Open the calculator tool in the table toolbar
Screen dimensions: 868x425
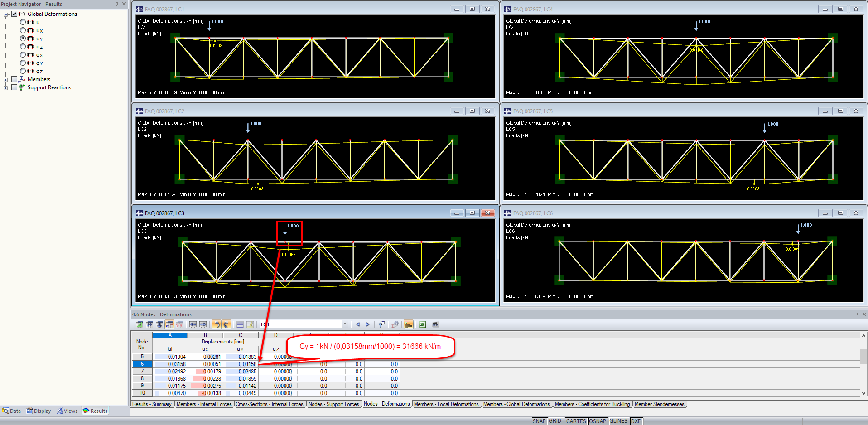click(x=435, y=324)
